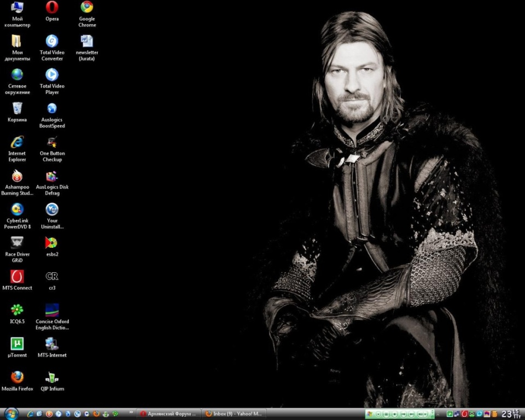Viewport: 525px width, 420px height.
Task: Open Mozilla Firefox desktop shortcut
Action: pos(17,377)
